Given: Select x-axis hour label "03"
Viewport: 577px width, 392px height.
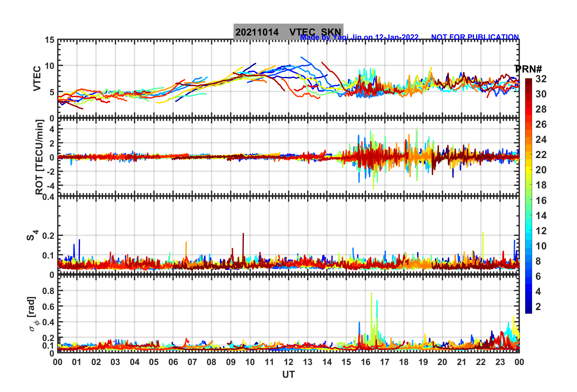Looking at the screenshot, I should pos(115,362).
